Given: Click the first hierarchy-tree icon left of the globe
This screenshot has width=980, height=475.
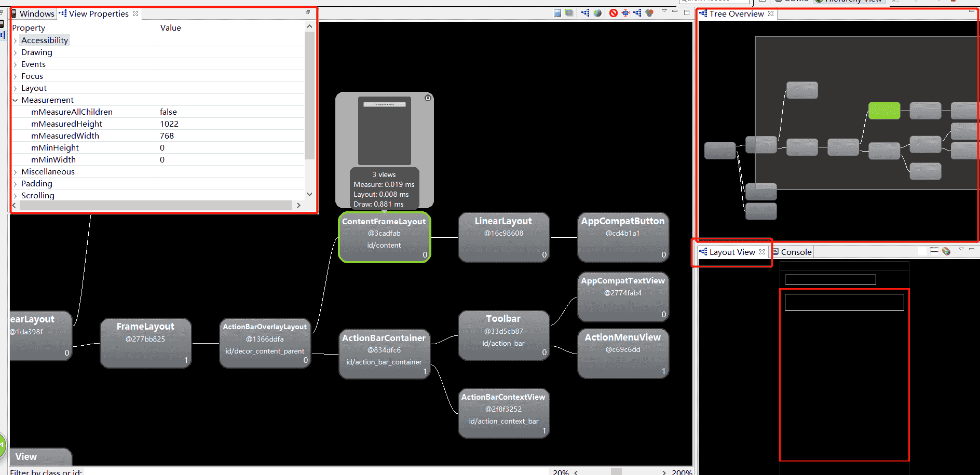Looking at the screenshot, I should (586, 12).
